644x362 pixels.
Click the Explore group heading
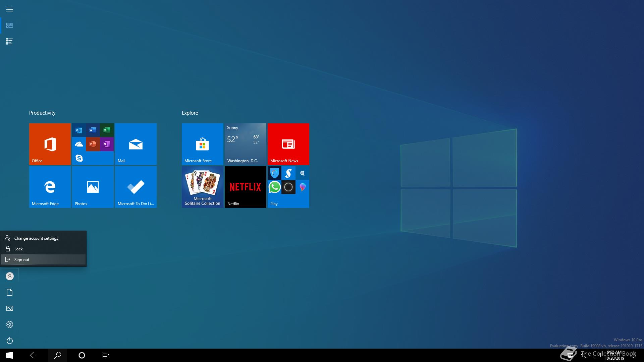[190, 113]
